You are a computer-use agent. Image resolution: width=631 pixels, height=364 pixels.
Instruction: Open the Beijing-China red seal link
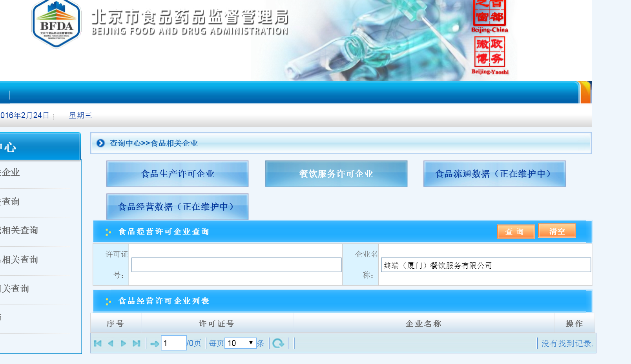pos(489,15)
